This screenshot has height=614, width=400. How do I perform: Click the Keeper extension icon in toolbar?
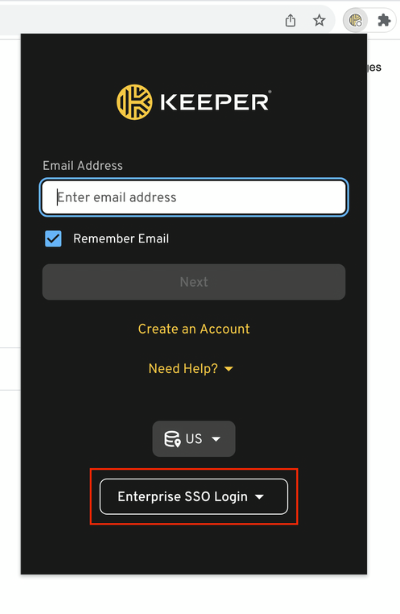coord(355,20)
